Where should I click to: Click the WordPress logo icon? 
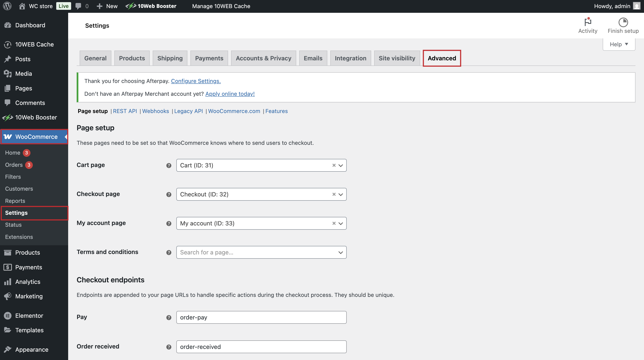pyautogui.click(x=7, y=6)
